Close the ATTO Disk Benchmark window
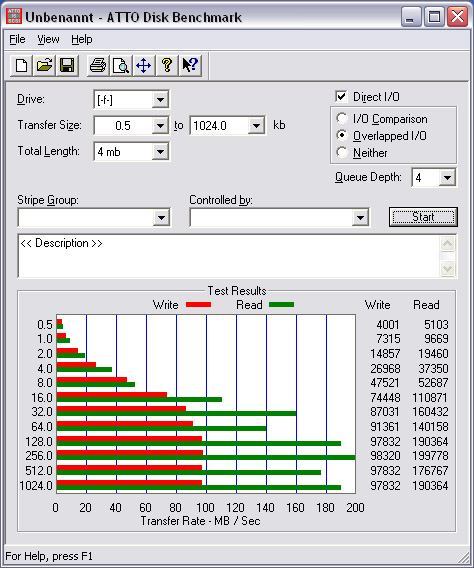The height and width of the screenshot is (568, 474). point(457,17)
